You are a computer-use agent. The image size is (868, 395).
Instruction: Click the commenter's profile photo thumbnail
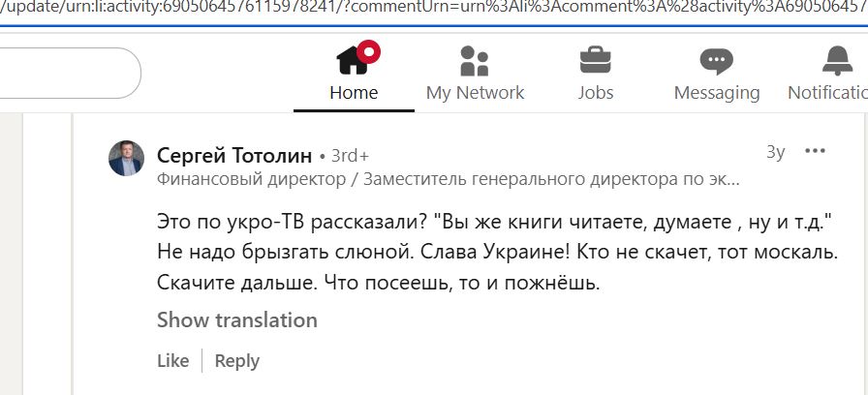point(126,158)
